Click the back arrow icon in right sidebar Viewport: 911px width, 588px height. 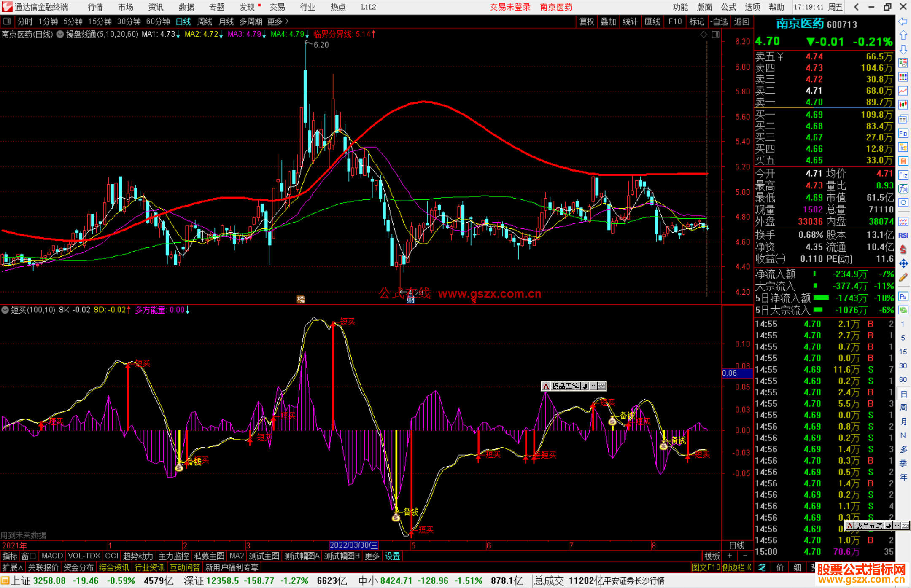(x=903, y=21)
